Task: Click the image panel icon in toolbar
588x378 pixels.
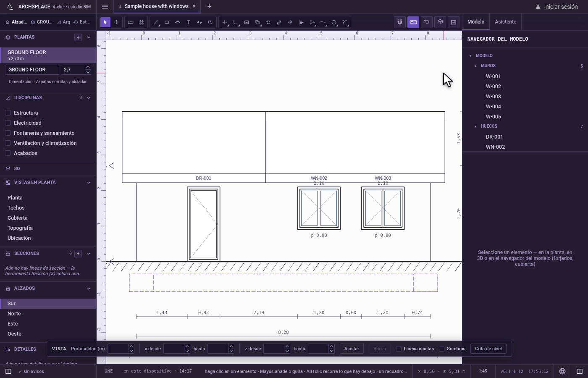Action: coord(454,22)
